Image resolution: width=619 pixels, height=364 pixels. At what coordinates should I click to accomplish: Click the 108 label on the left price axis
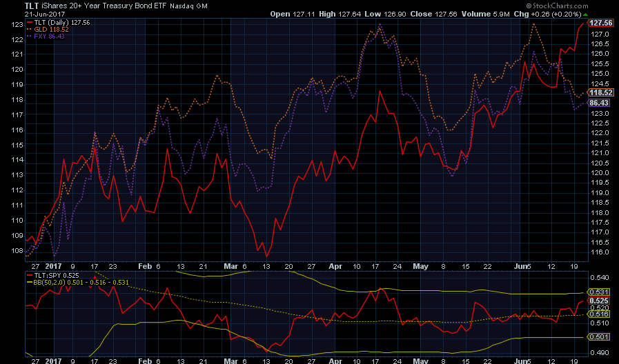coord(17,250)
